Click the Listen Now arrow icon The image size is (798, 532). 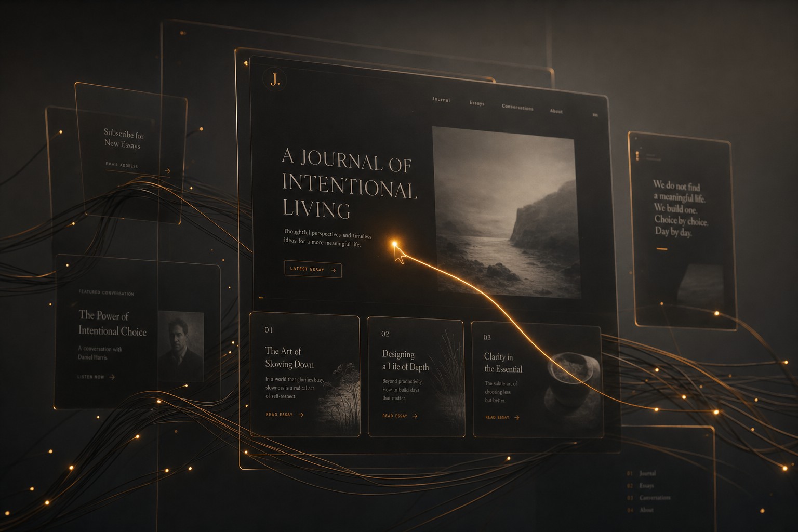tap(112, 377)
